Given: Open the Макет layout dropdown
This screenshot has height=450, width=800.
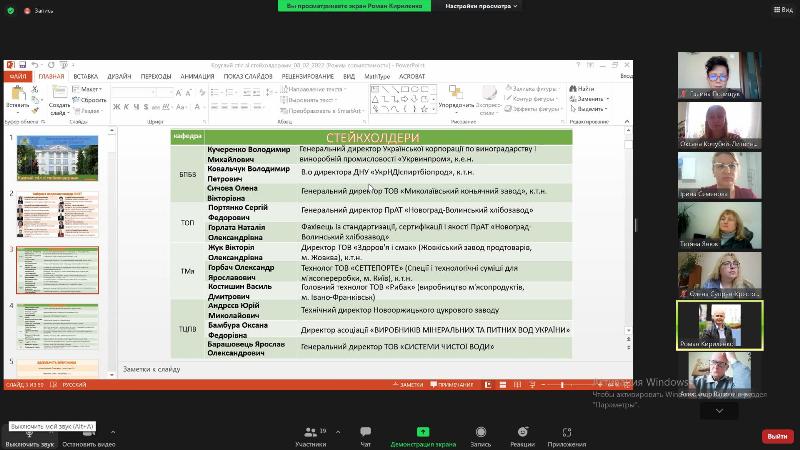Looking at the screenshot, I should [87, 89].
